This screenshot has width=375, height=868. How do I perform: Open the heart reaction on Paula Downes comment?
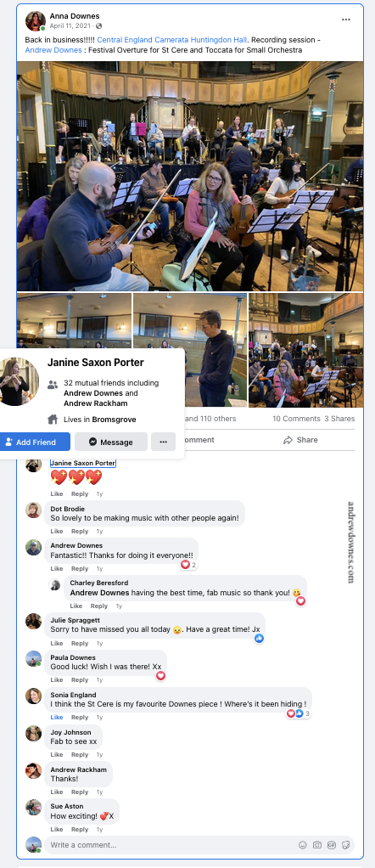pos(160,675)
